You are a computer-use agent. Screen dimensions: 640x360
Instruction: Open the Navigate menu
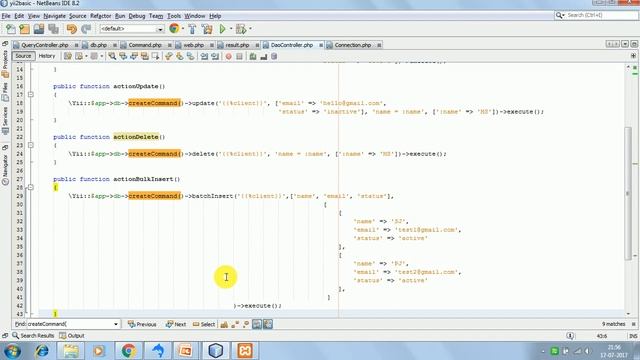pyautogui.click(x=55, y=16)
